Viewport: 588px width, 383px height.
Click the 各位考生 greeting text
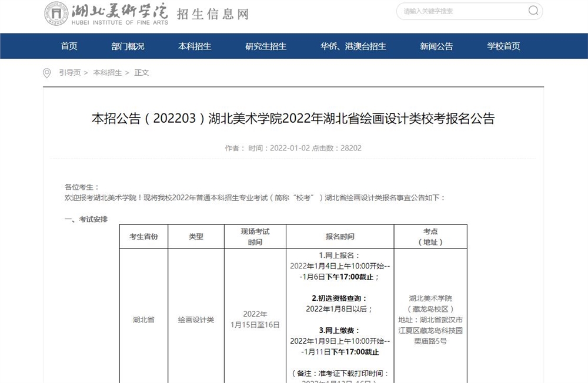82,187
